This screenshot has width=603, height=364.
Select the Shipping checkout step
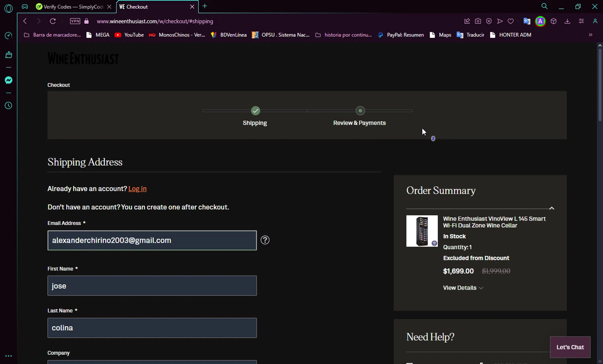(x=255, y=116)
